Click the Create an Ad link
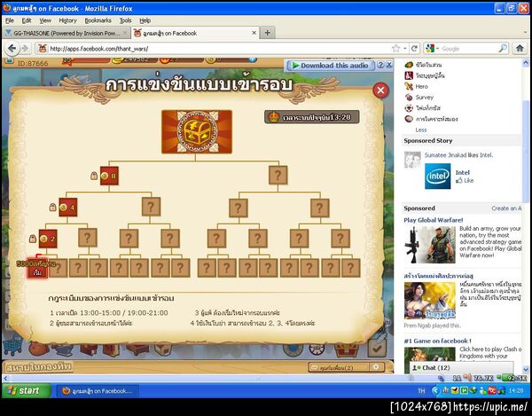 tap(506, 208)
